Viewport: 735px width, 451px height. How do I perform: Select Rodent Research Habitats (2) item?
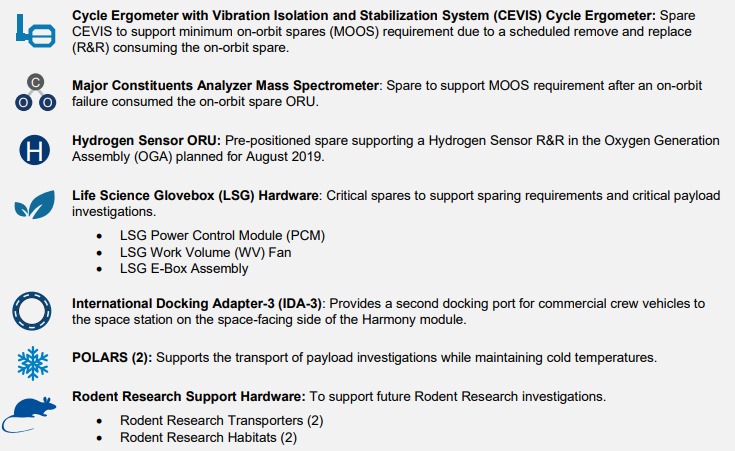[x=209, y=437]
